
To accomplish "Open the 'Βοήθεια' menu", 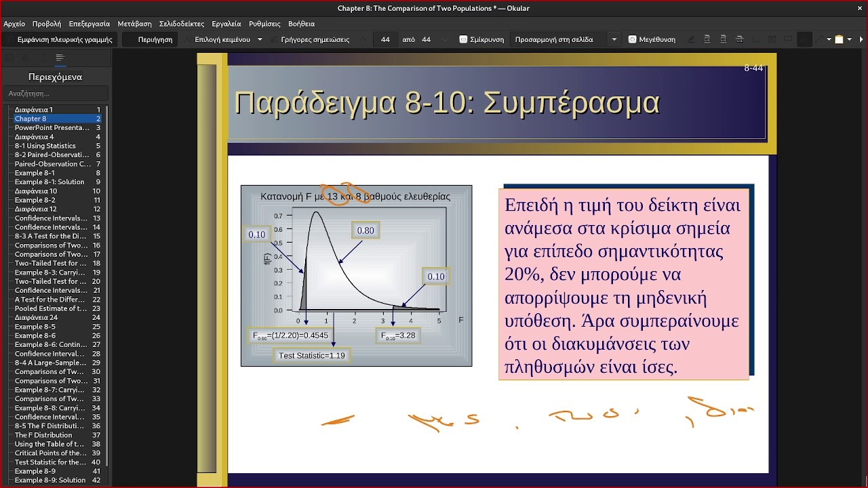I will 301,24.
